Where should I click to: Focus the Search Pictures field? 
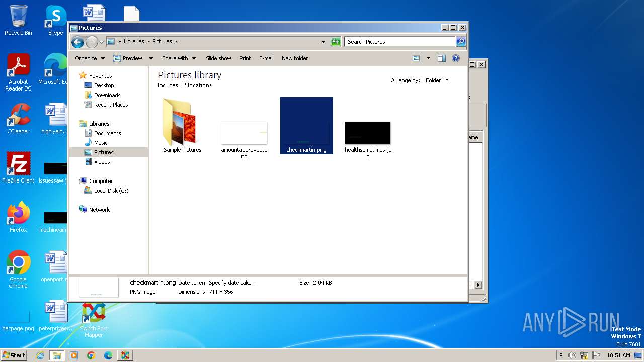click(400, 42)
